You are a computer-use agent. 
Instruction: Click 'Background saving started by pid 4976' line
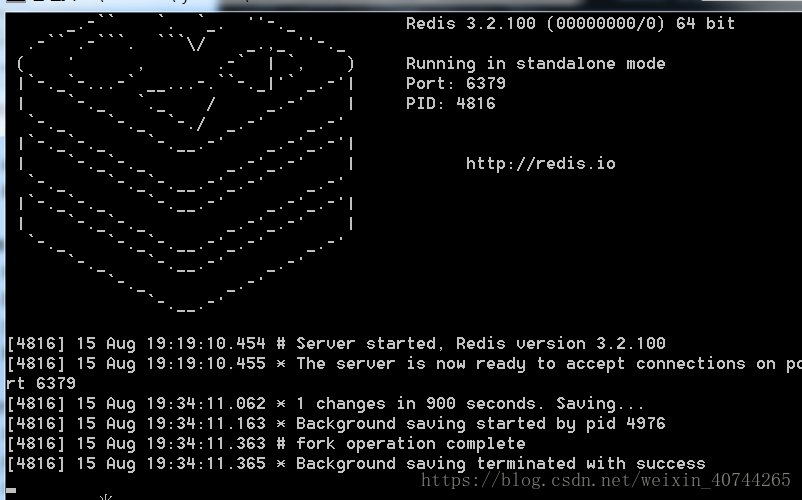[336, 423]
